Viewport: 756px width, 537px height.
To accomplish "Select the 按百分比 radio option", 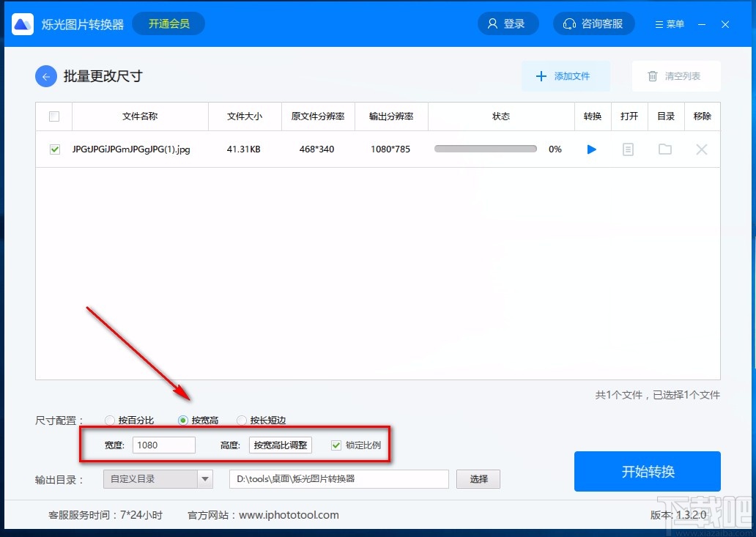I will (110, 420).
